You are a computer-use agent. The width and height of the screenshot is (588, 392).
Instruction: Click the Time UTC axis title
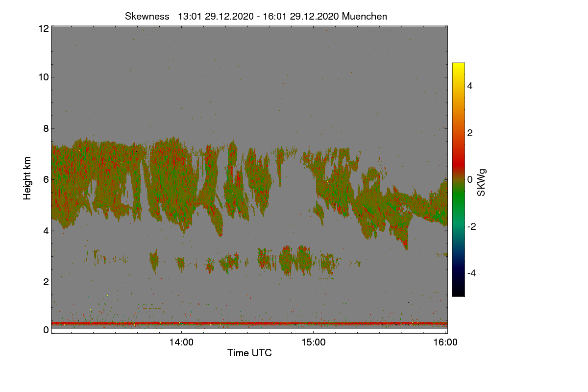(249, 353)
